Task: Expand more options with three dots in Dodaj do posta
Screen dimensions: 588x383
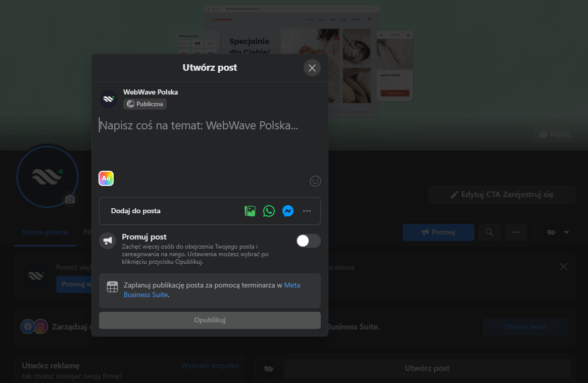Action: (x=307, y=211)
